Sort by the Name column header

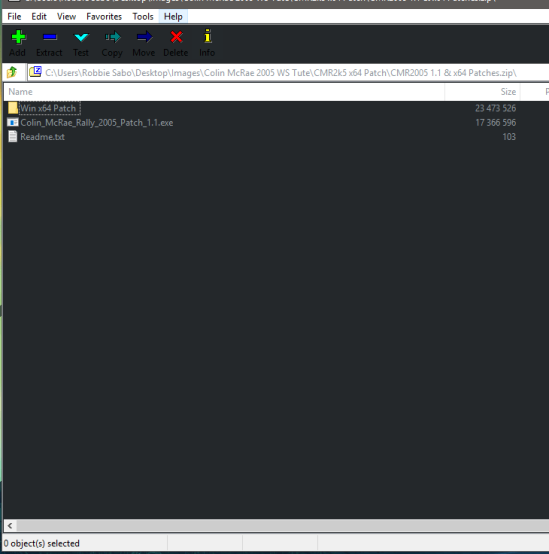pyautogui.click(x=224, y=92)
